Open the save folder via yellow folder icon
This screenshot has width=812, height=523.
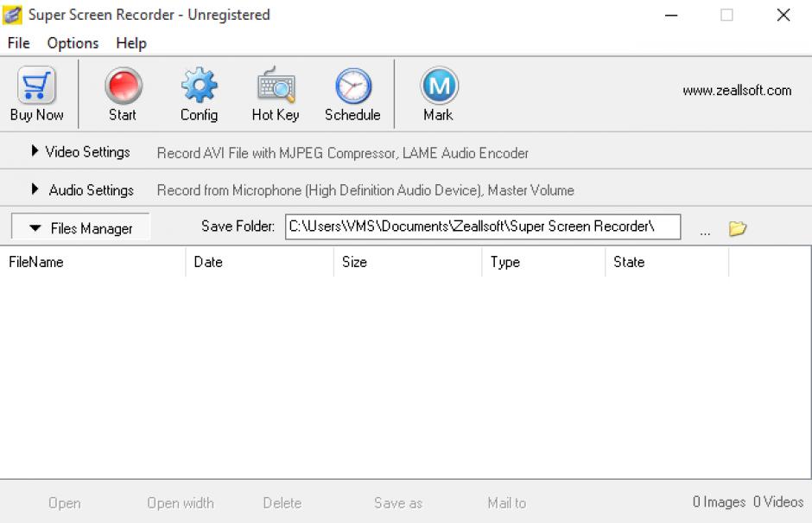coord(738,228)
